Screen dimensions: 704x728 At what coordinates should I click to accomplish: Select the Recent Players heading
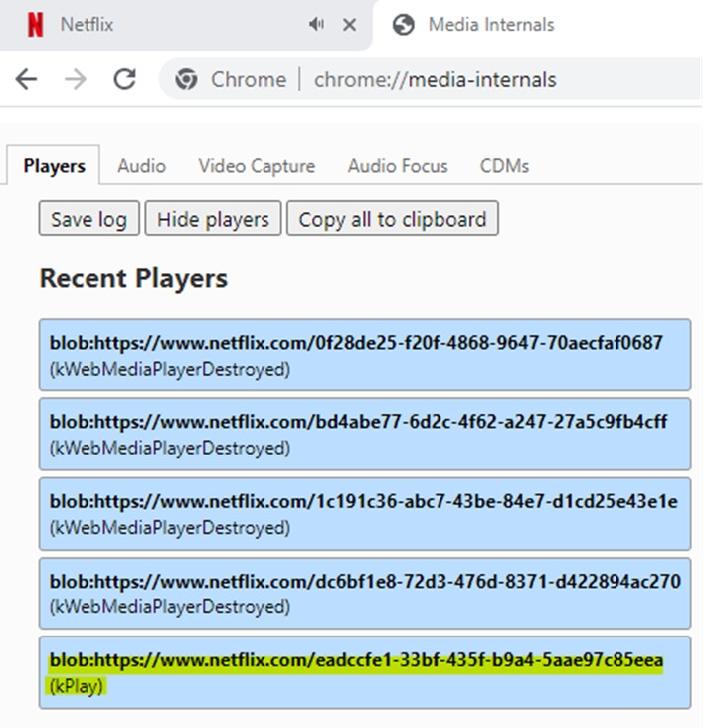[133, 278]
